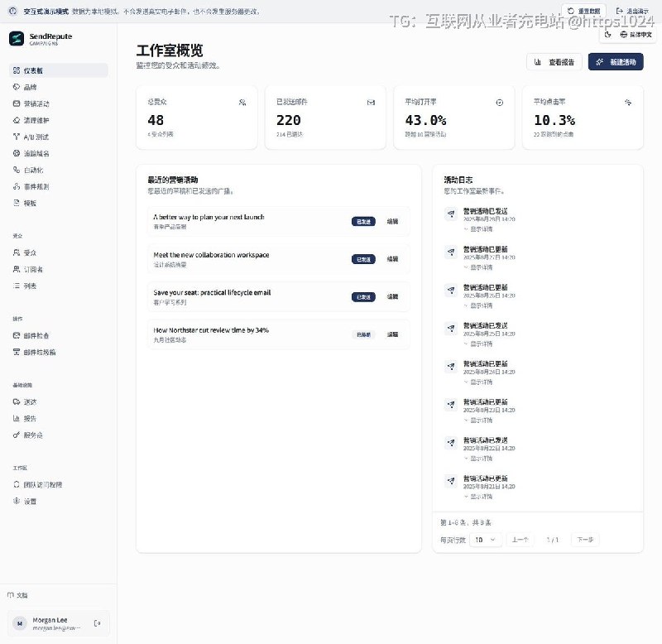Click the 上一个 previous page button
Screen dimensions: 662x644
coord(520,540)
